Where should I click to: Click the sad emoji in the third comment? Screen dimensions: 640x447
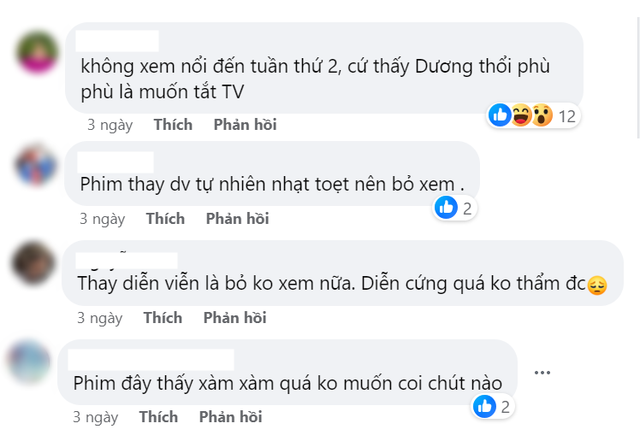click(597, 285)
